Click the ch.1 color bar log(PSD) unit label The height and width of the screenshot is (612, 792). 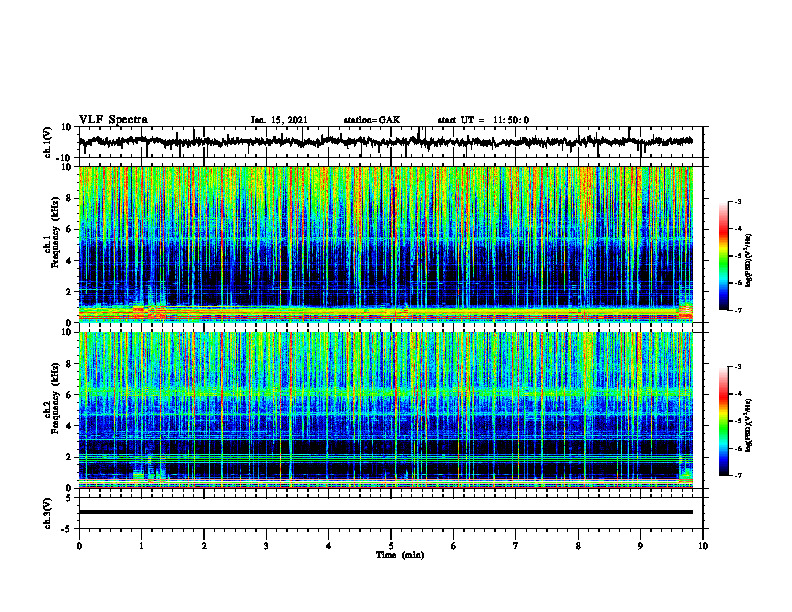749,261
